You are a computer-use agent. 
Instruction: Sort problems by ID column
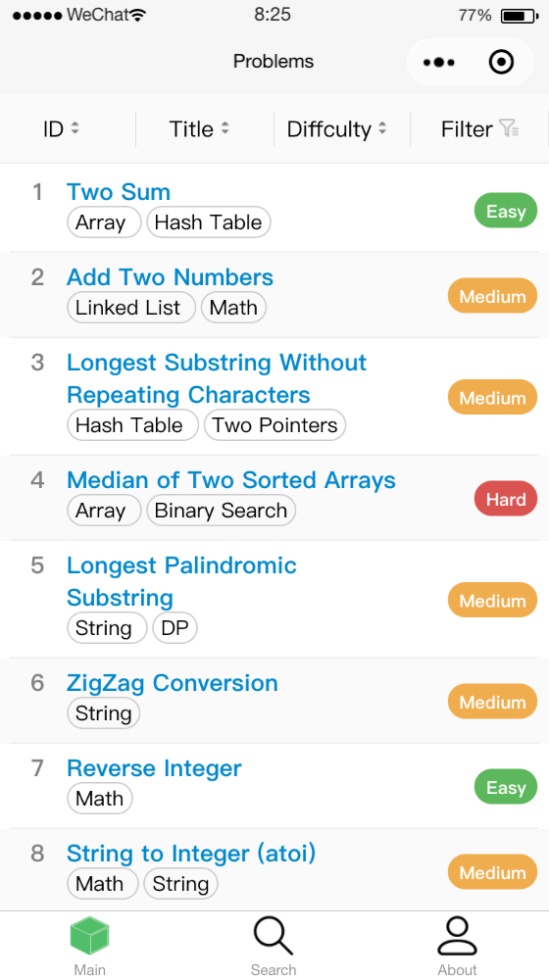[x=62, y=128]
